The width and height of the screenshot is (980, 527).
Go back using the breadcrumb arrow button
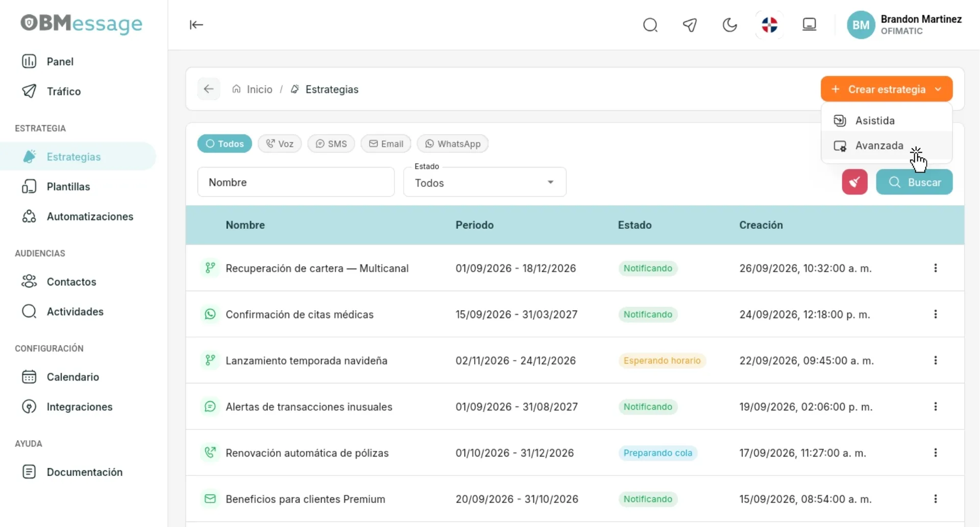(x=209, y=89)
